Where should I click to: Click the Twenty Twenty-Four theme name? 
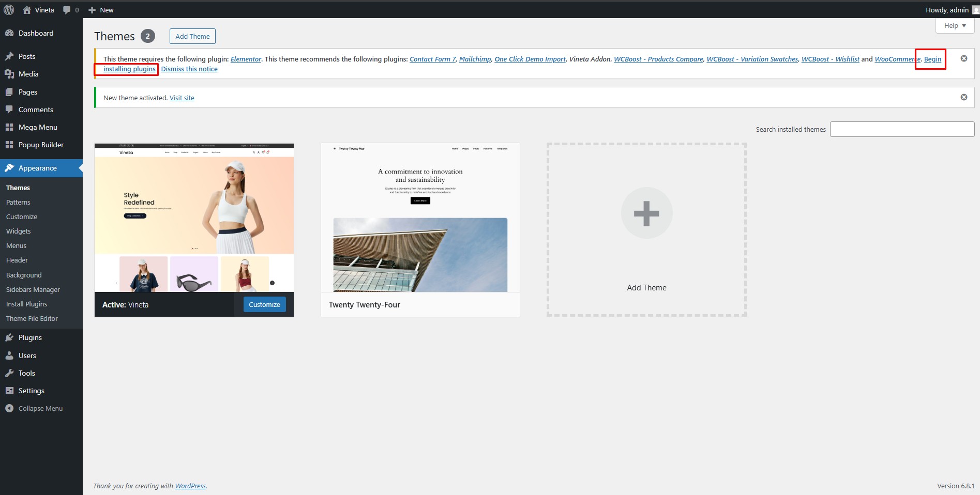coord(365,304)
